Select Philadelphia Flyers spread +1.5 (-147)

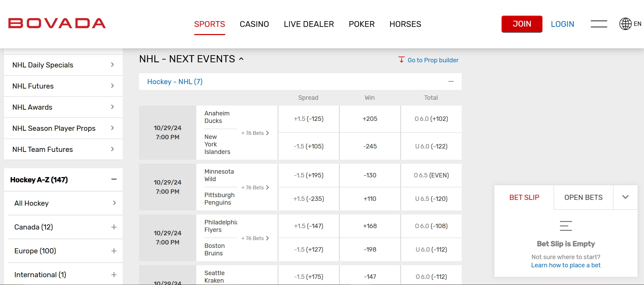pyautogui.click(x=309, y=226)
